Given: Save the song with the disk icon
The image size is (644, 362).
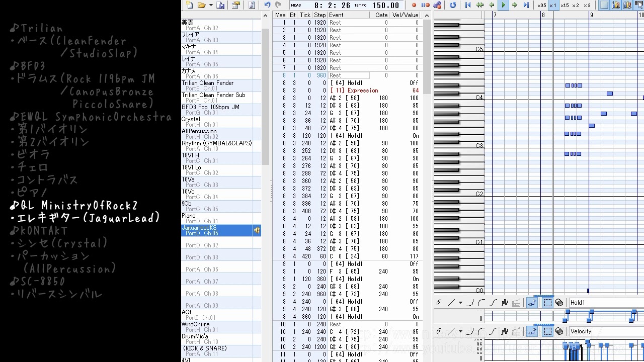Looking at the screenshot, I should 220,5.
